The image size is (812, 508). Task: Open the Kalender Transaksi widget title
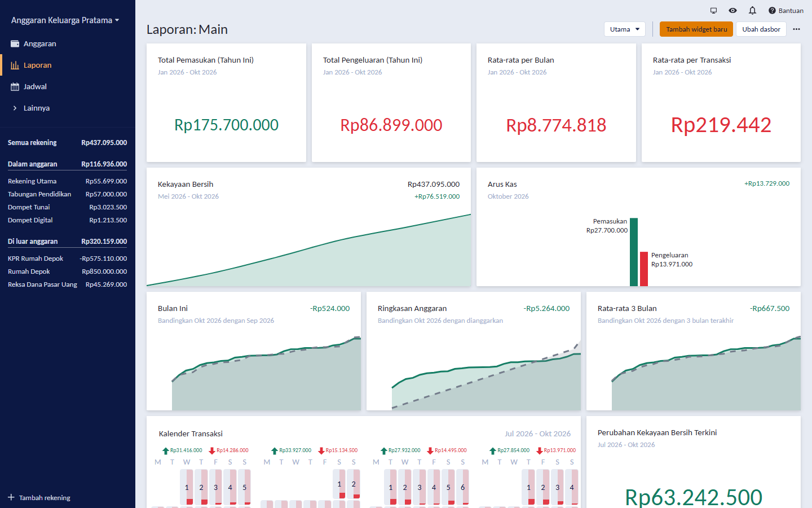pos(191,434)
